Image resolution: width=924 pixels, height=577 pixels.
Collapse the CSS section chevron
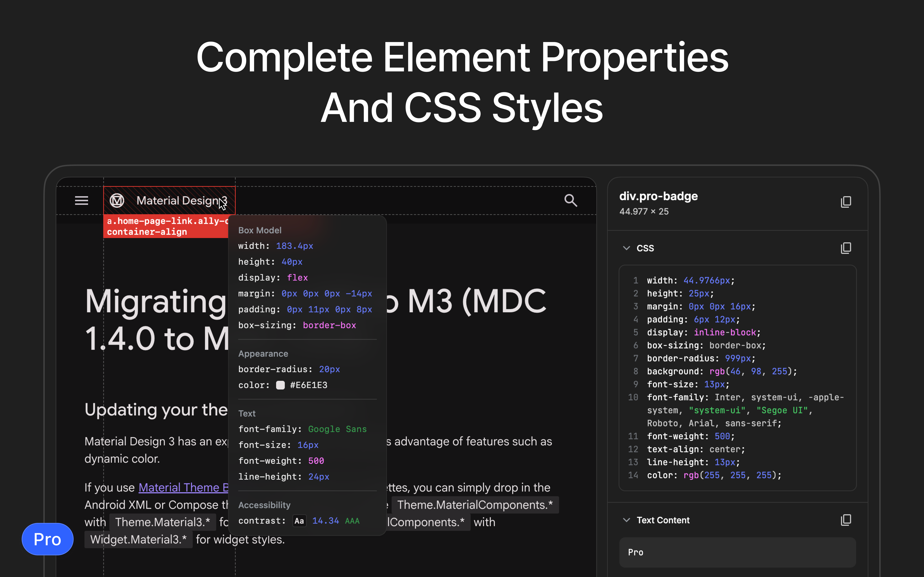pos(626,248)
